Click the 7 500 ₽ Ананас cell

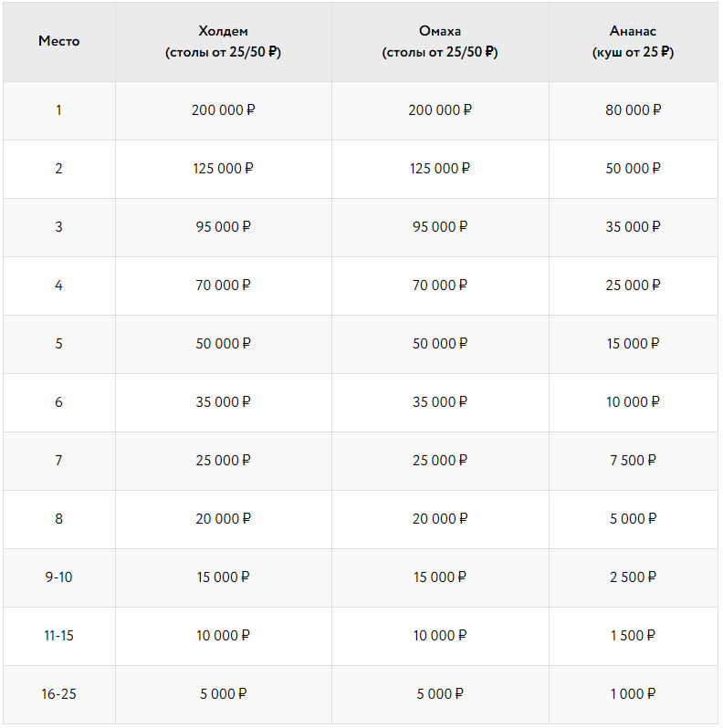633,461
